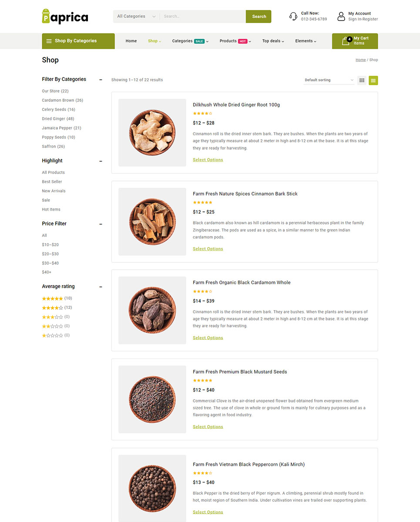420x522 pixels.
Task: Open the Elements menu
Action: (306, 41)
